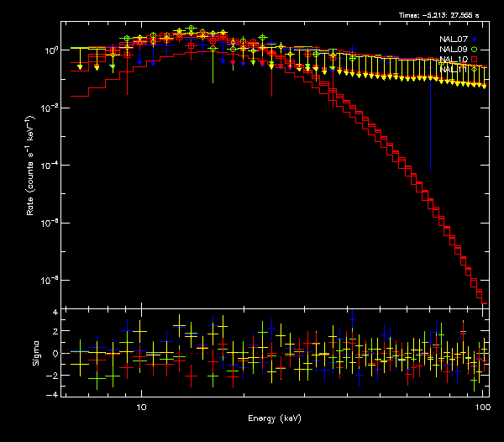Screen dimensions: 504x442
Task: Click the green circle marker for NAI_09
Action: pyautogui.click(x=475, y=50)
